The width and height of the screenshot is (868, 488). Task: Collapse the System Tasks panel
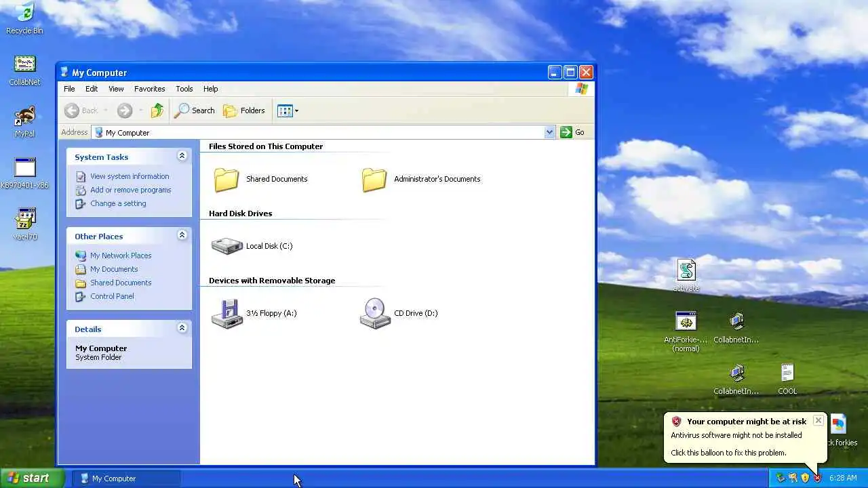pos(182,157)
